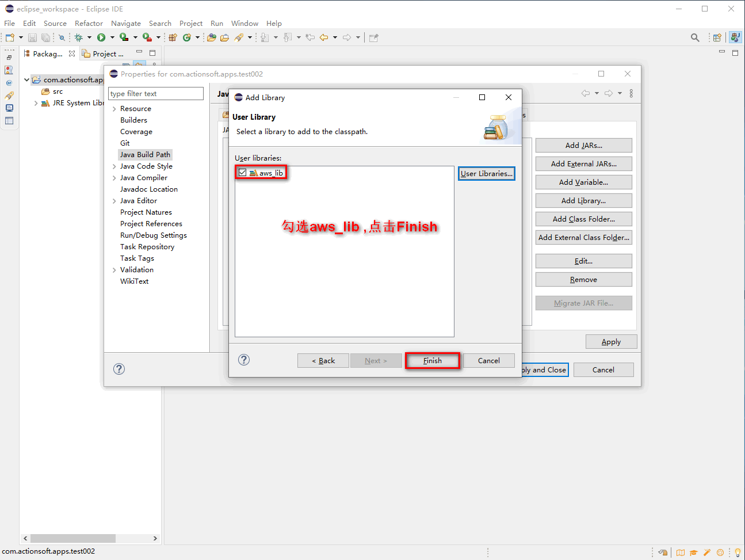Click the type filter text field

pos(156,94)
